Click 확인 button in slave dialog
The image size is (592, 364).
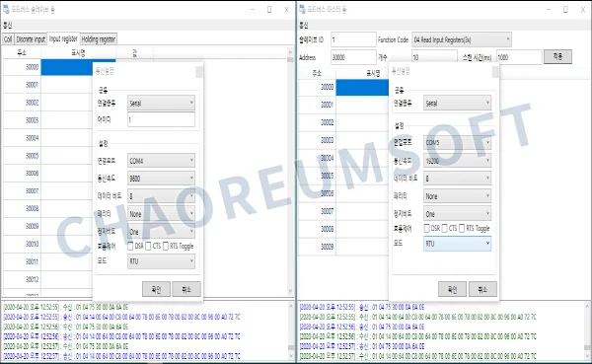(x=156, y=290)
